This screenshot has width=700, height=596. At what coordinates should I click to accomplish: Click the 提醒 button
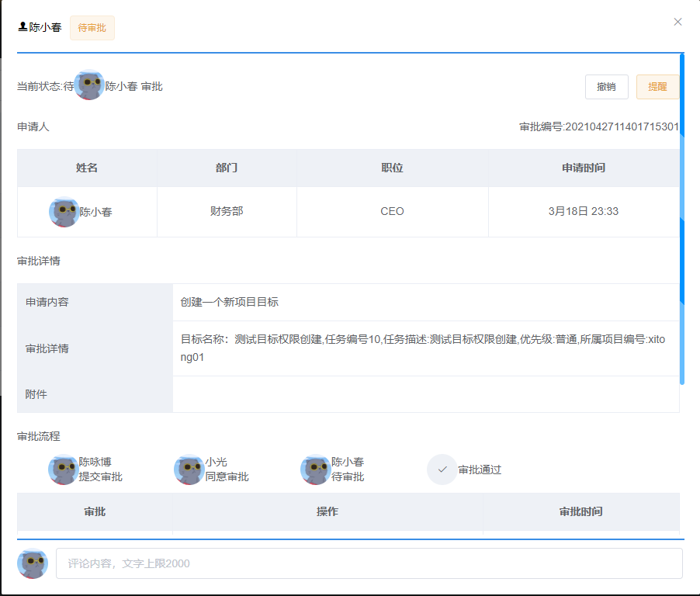pos(657,87)
